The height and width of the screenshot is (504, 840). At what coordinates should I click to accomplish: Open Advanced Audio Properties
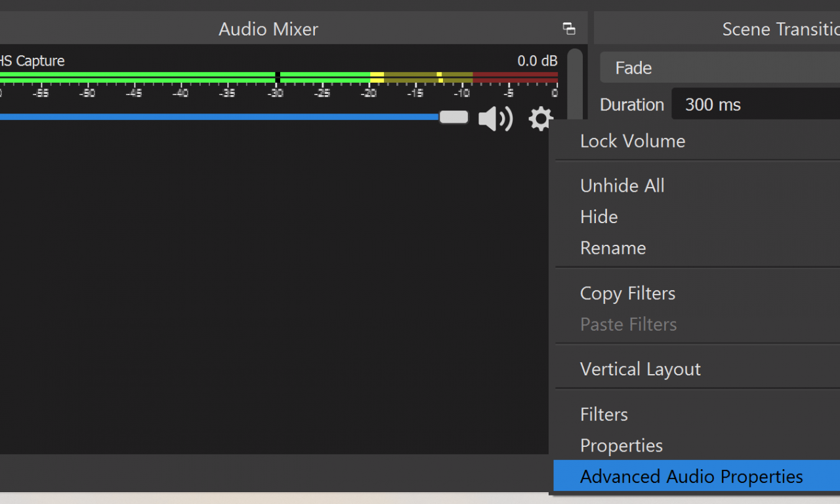tap(691, 476)
